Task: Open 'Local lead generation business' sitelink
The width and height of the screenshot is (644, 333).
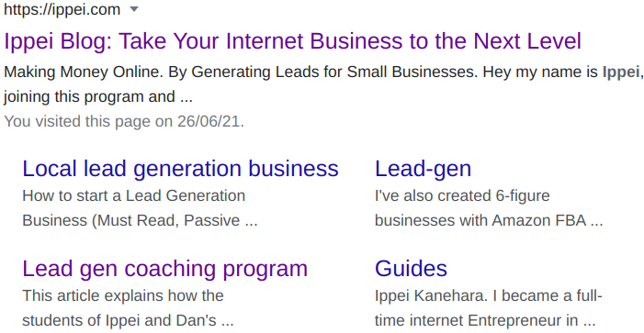Action: pos(180,169)
